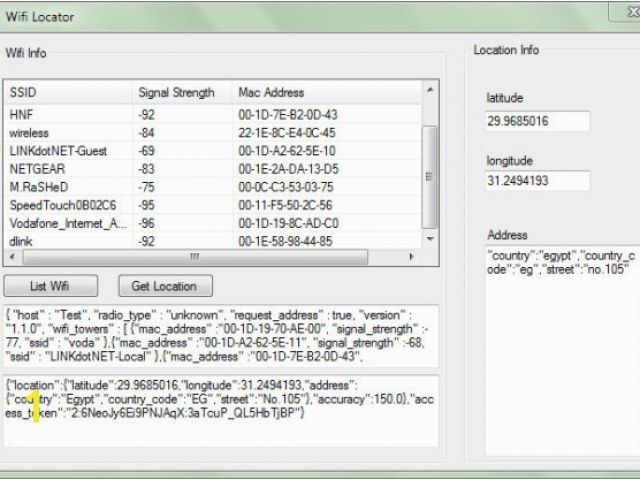Click the Wifi Info group label
640x480 pixels.
[26, 53]
